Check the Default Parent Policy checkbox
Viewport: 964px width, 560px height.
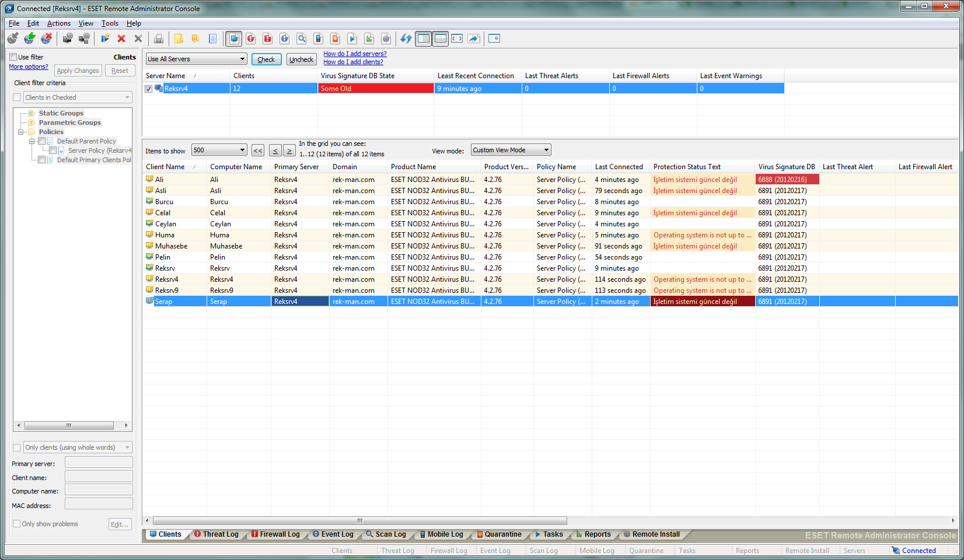coord(41,141)
